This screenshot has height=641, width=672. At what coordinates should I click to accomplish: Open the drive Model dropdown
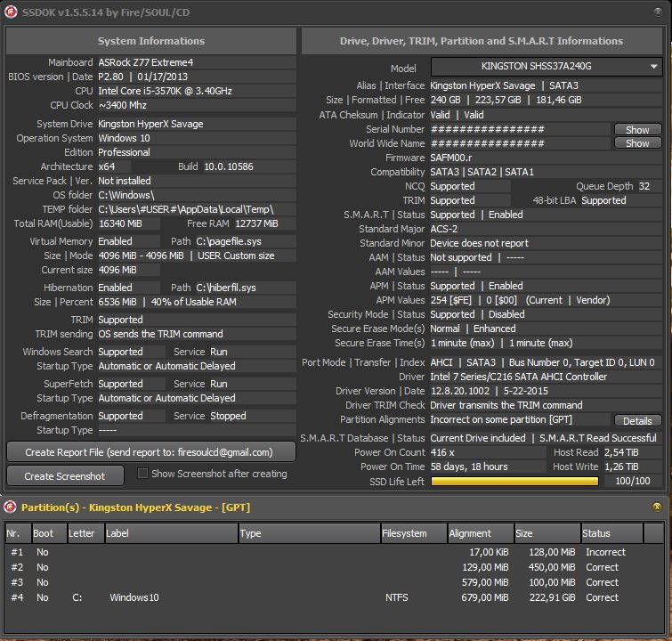[547, 67]
